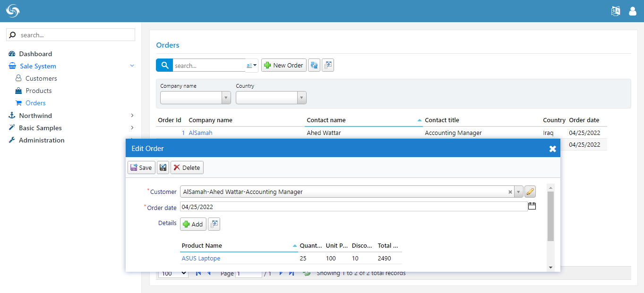644x293 pixels.
Task: Click Orders toolbar column picker icon
Action: coord(328,65)
